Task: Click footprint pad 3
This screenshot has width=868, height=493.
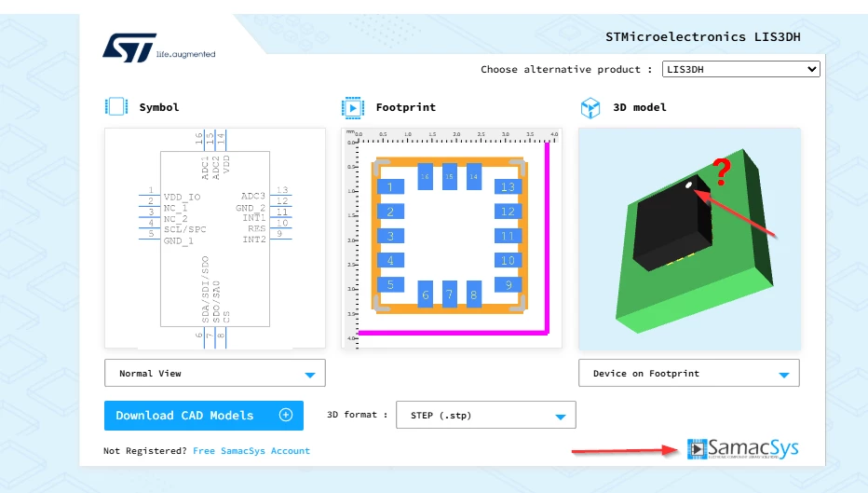Action: pos(390,236)
